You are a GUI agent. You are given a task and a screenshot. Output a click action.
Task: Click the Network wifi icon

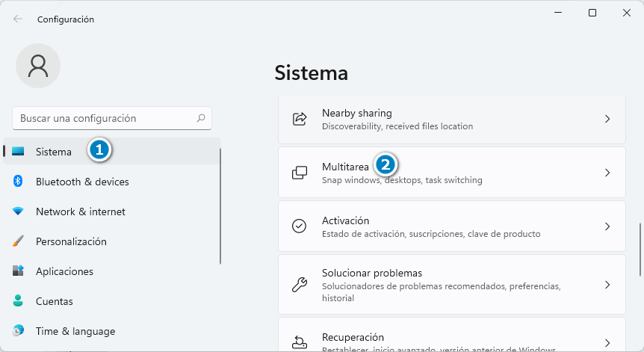point(18,211)
